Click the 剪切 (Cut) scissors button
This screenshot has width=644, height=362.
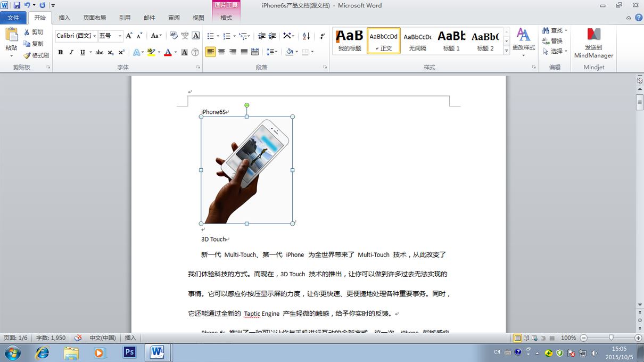pos(34,32)
